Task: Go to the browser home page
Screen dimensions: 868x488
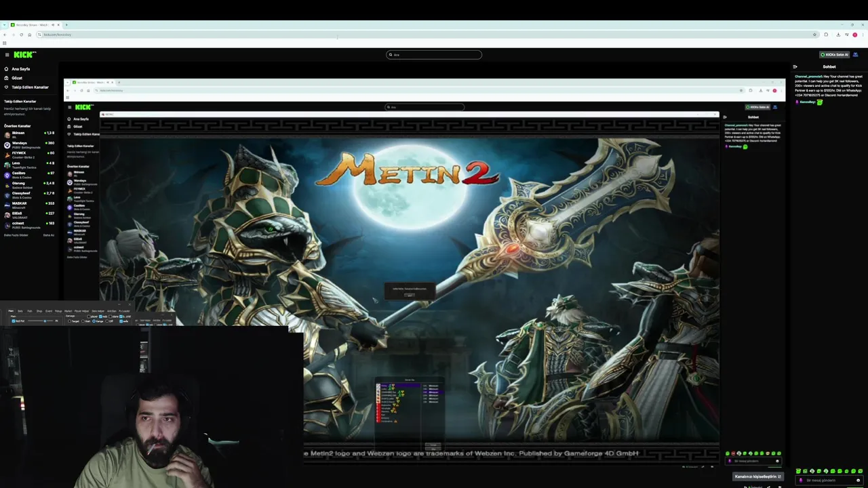Action: (x=30, y=35)
